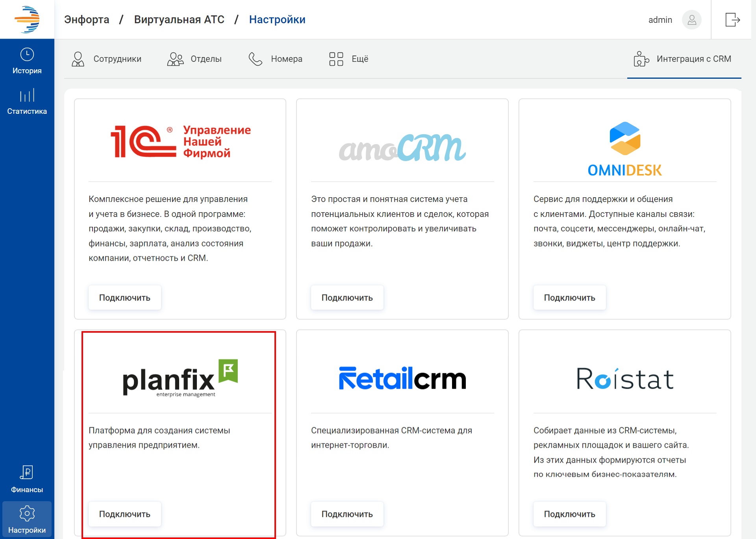Open the Статистика bar chart icon
The width and height of the screenshot is (756, 539).
point(27,95)
